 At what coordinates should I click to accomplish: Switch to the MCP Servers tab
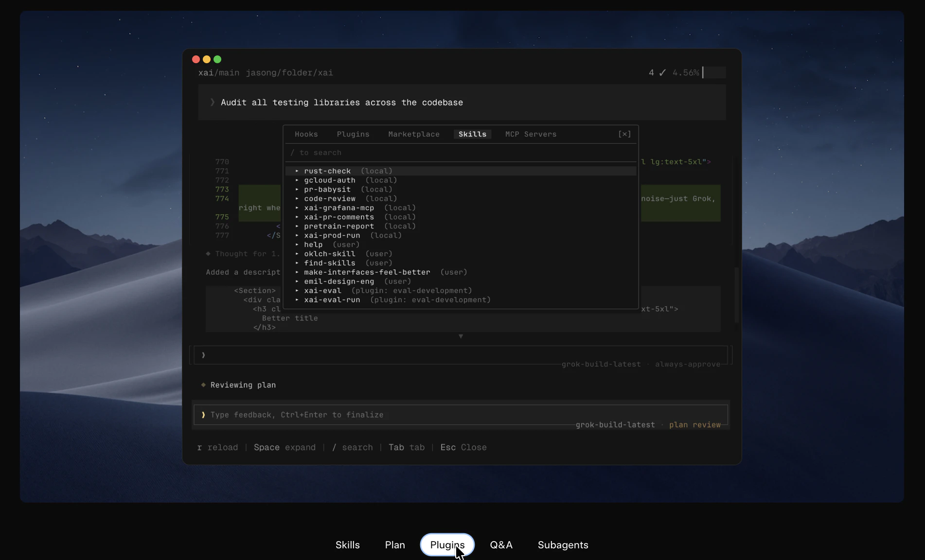coord(531,134)
